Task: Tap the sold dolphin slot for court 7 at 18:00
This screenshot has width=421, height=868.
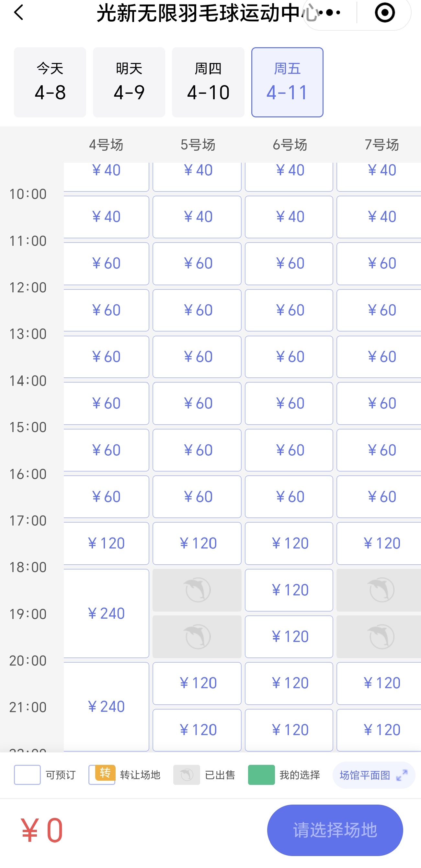Action: pyautogui.click(x=379, y=590)
